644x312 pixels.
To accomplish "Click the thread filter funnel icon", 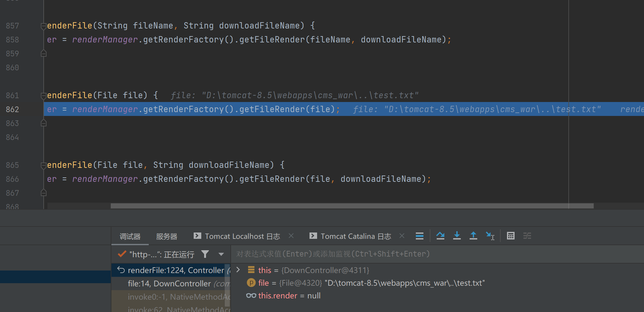I will tap(205, 254).
